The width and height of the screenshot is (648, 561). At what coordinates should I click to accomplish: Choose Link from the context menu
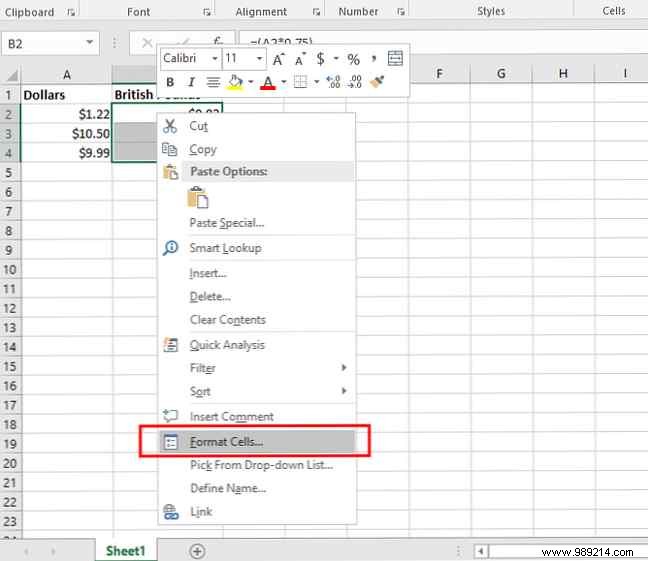[x=257, y=512]
